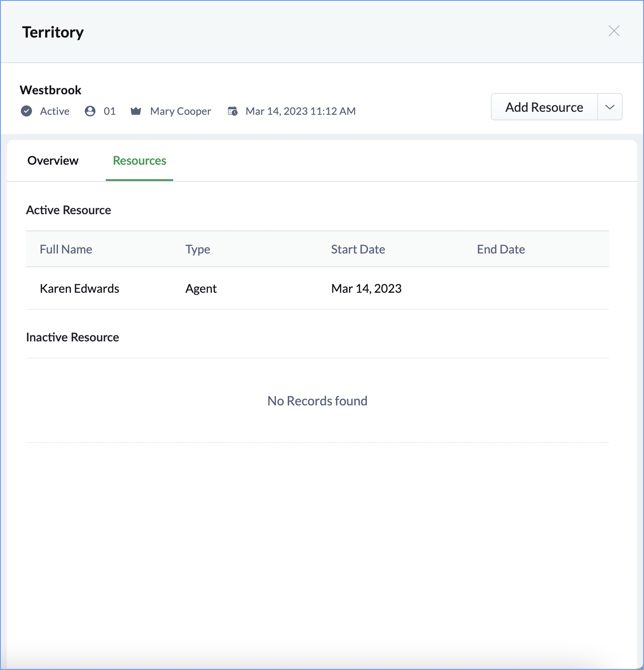Click the calendar created-time icon

click(x=232, y=111)
